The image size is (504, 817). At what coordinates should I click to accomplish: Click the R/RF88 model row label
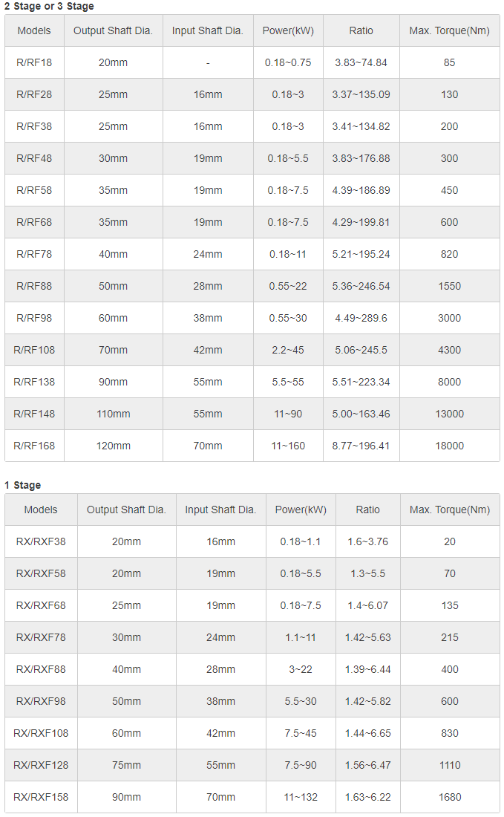[x=34, y=286]
